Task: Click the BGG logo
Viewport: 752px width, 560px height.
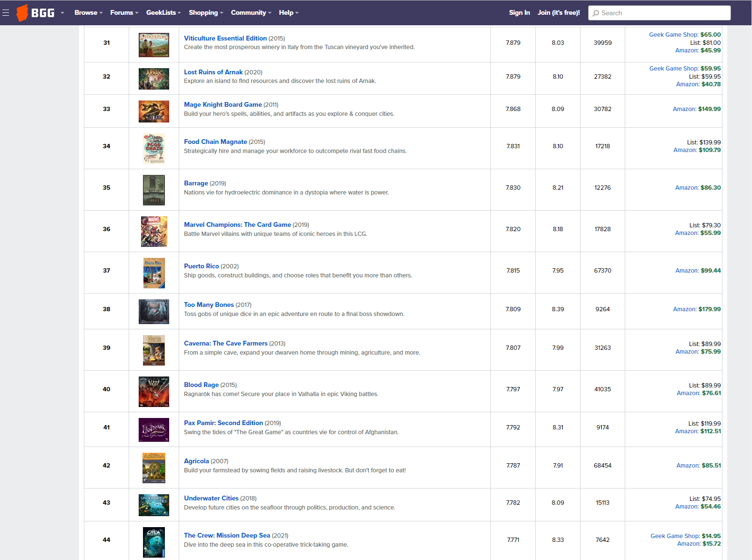Action: (35, 13)
